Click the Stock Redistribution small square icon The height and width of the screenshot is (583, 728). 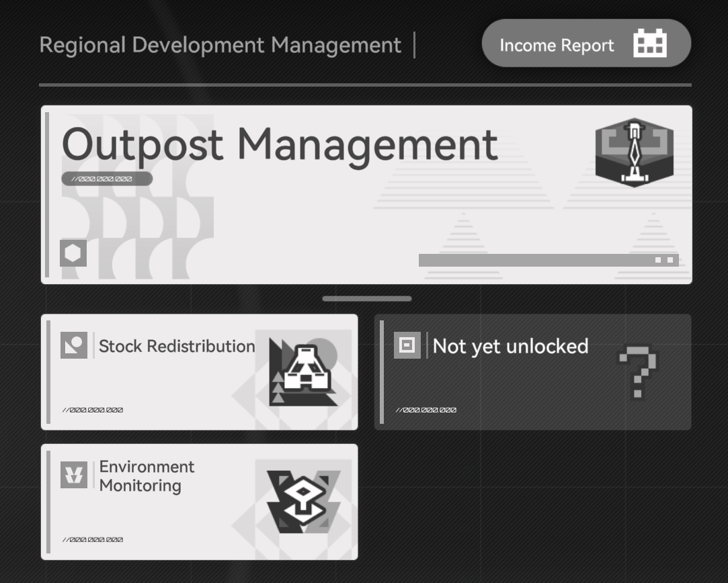coord(74,345)
